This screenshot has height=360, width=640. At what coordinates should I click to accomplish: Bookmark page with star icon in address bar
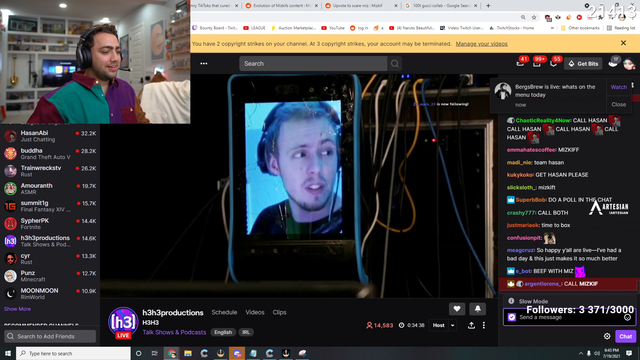tap(534, 18)
